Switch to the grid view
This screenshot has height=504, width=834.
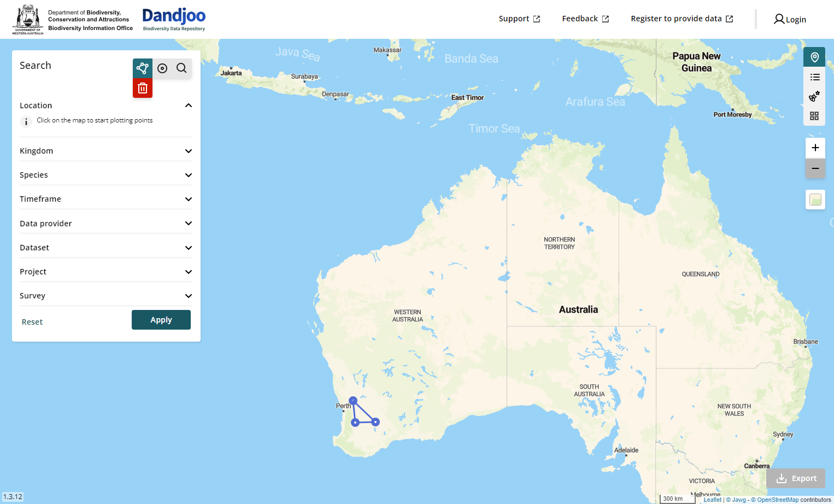(814, 116)
